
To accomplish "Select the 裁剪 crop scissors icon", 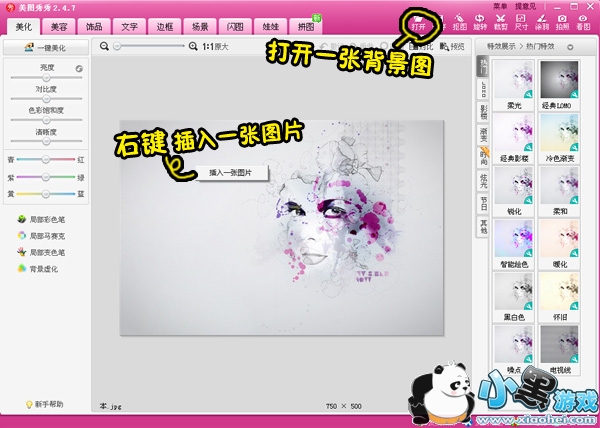I will pos(501,23).
